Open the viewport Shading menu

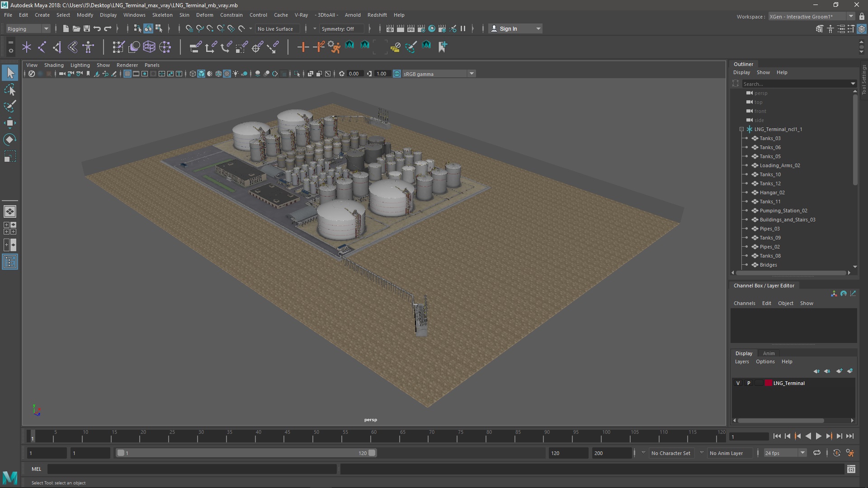(54, 65)
